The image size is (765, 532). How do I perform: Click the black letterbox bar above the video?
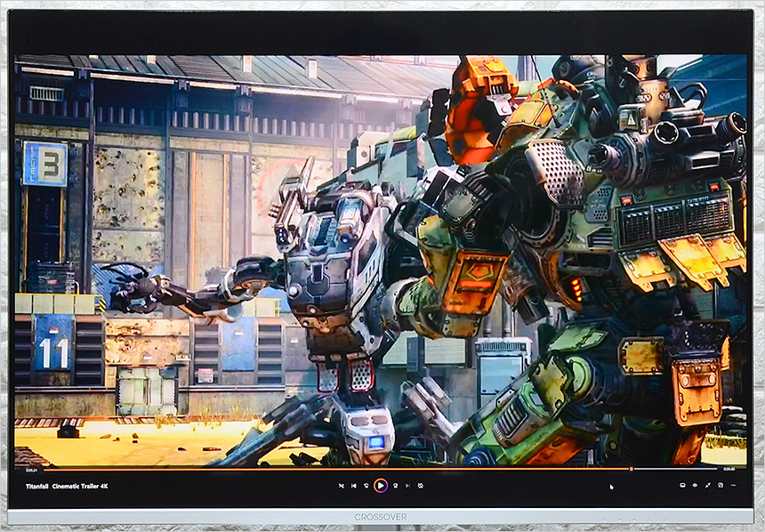point(382,36)
